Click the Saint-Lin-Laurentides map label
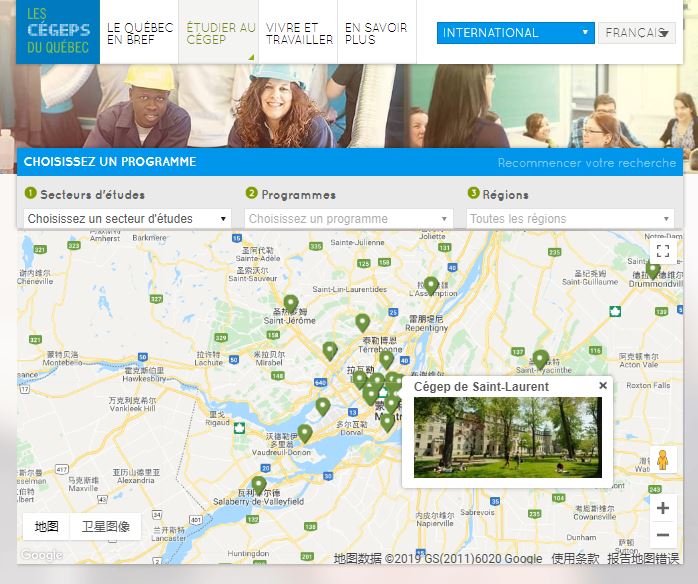This screenshot has height=584, width=698. (x=349, y=289)
